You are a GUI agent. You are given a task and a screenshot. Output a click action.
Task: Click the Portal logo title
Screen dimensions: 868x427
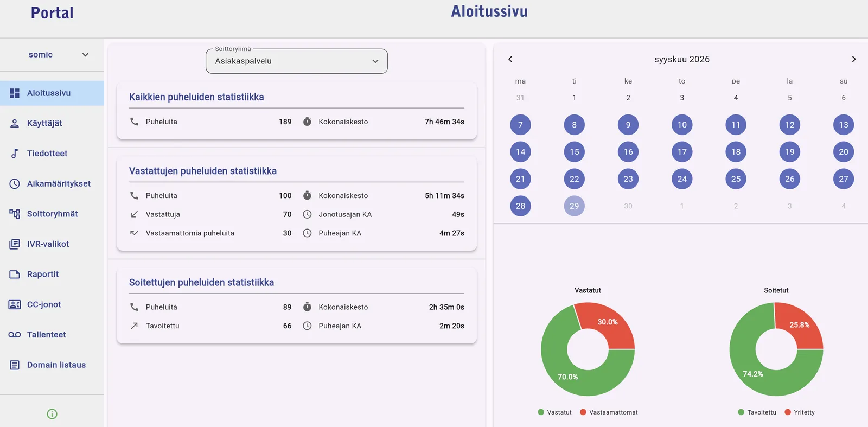[x=52, y=13]
